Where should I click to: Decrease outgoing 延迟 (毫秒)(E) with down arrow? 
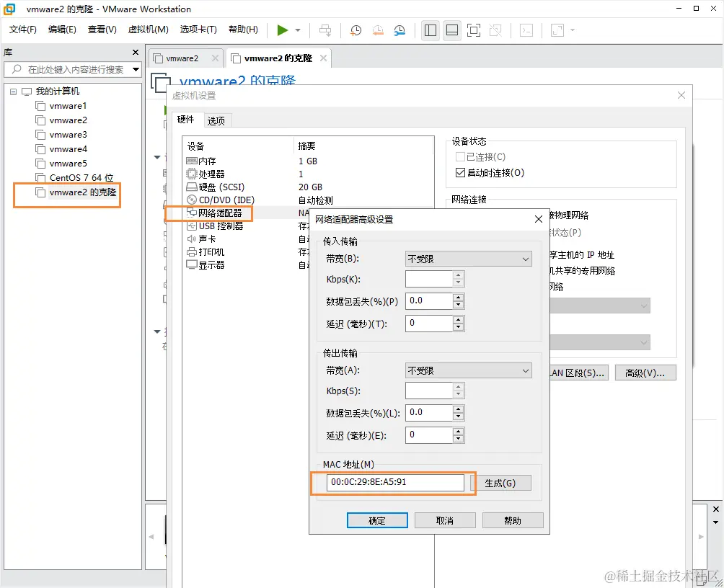click(458, 439)
